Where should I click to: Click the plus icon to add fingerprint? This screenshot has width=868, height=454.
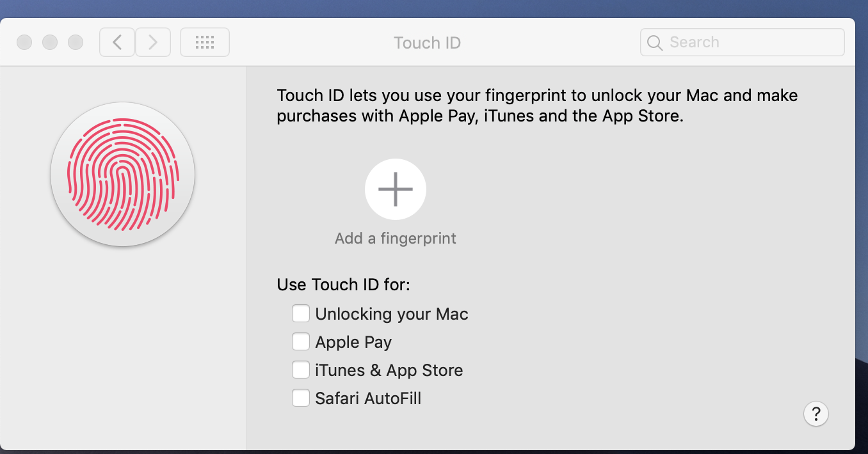click(396, 189)
